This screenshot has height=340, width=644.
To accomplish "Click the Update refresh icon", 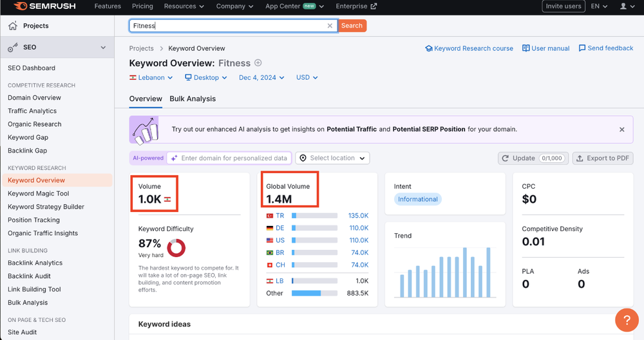I will (x=505, y=158).
